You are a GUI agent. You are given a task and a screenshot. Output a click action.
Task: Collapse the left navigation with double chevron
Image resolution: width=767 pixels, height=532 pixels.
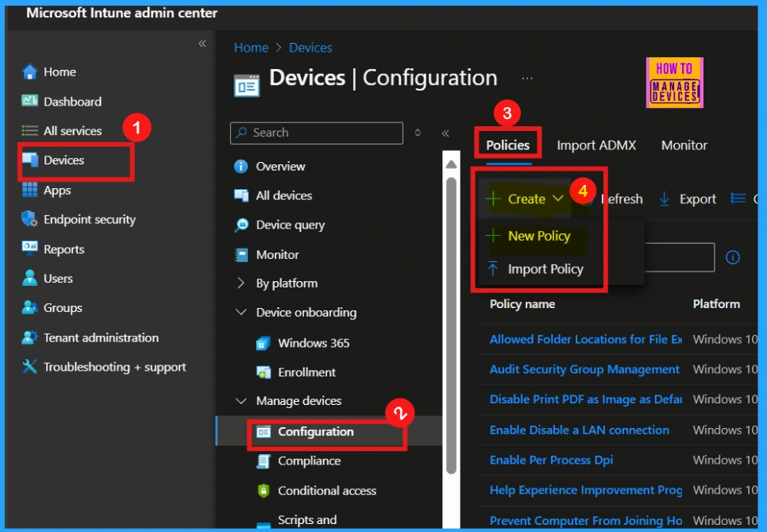(x=202, y=44)
